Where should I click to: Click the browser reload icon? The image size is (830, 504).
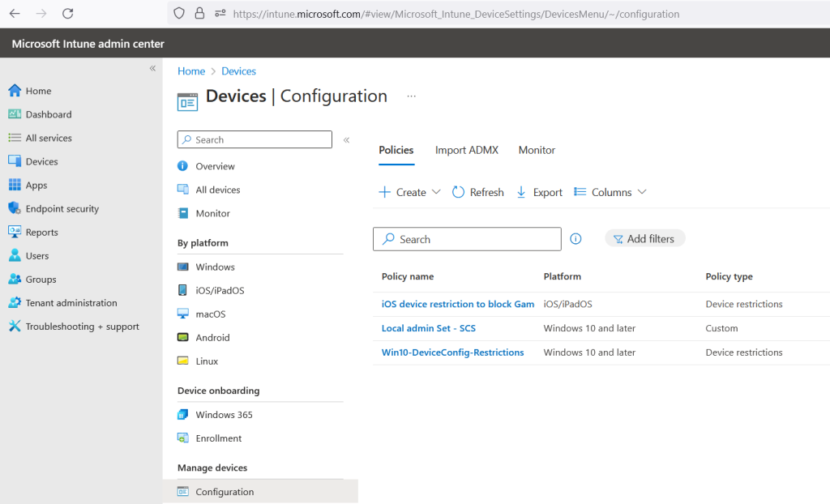point(67,14)
